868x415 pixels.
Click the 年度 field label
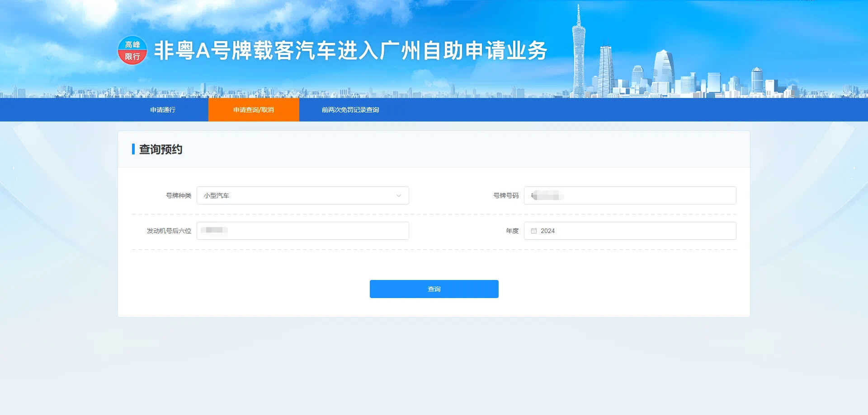click(512, 231)
